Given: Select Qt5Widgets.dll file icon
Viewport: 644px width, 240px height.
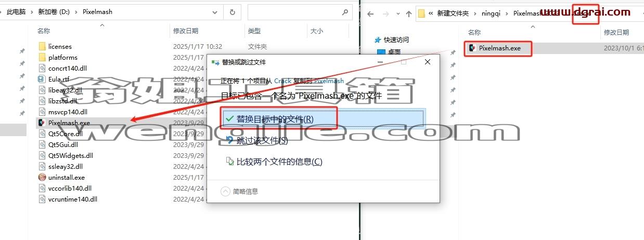Looking at the screenshot, I should (43, 155).
